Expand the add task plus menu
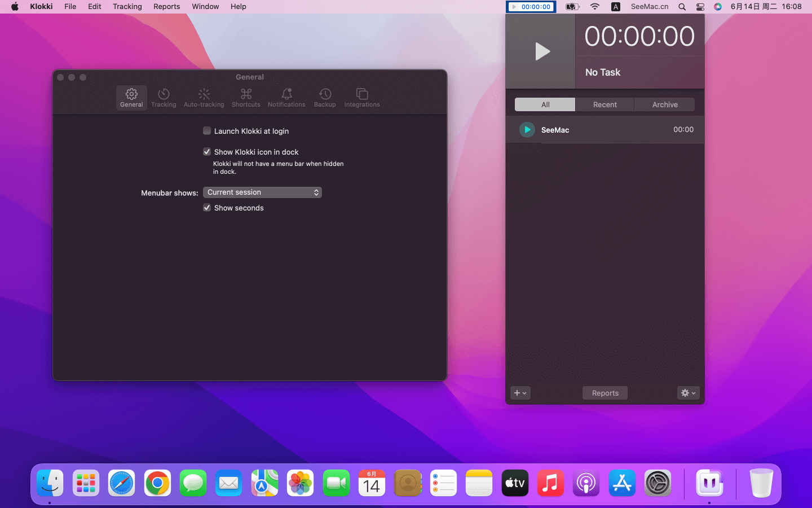Viewport: 812px width, 508px height. [520, 393]
